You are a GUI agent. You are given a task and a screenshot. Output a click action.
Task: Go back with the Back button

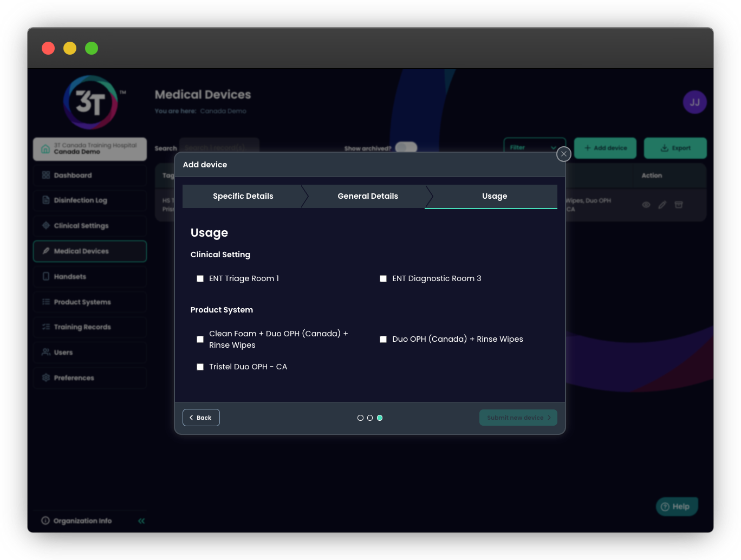(201, 418)
